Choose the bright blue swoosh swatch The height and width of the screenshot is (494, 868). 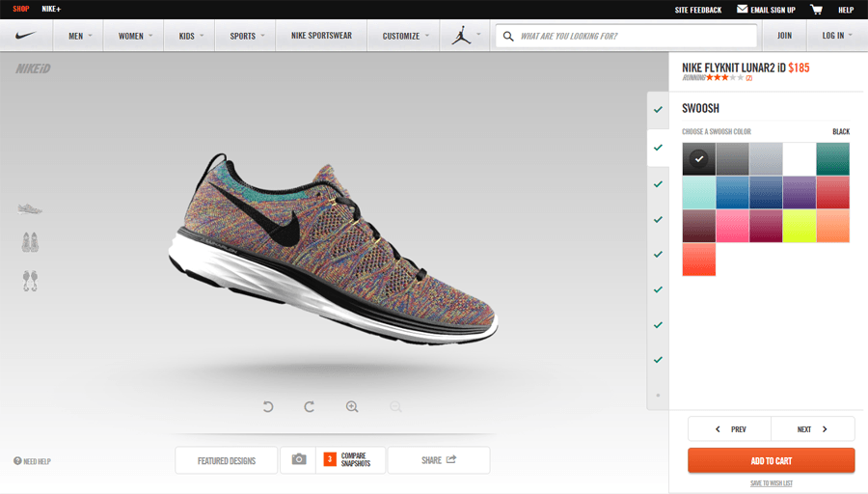pyautogui.click(x=732, y=193)
